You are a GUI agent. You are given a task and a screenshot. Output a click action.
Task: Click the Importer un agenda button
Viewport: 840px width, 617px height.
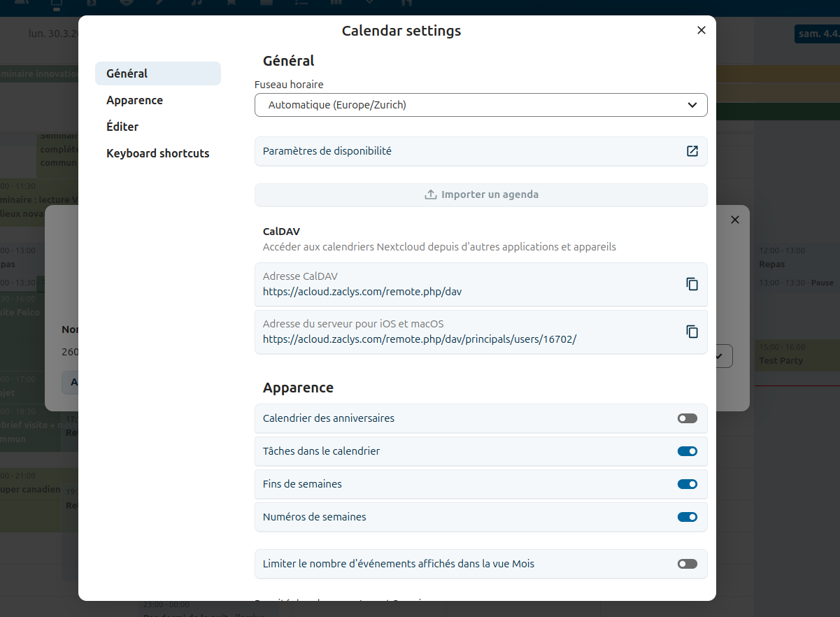point(480,194)
